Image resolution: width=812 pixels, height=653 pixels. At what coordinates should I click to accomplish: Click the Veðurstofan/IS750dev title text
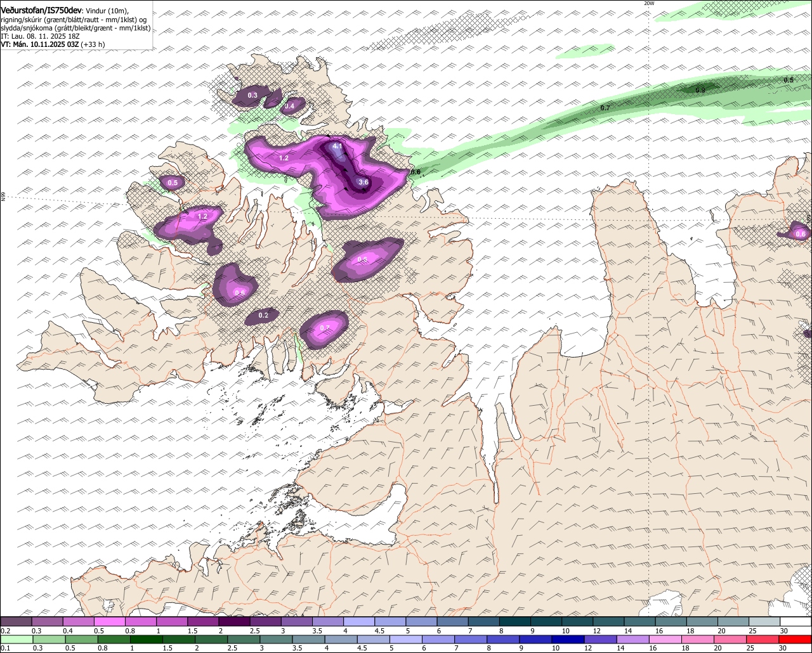[41, 11]
